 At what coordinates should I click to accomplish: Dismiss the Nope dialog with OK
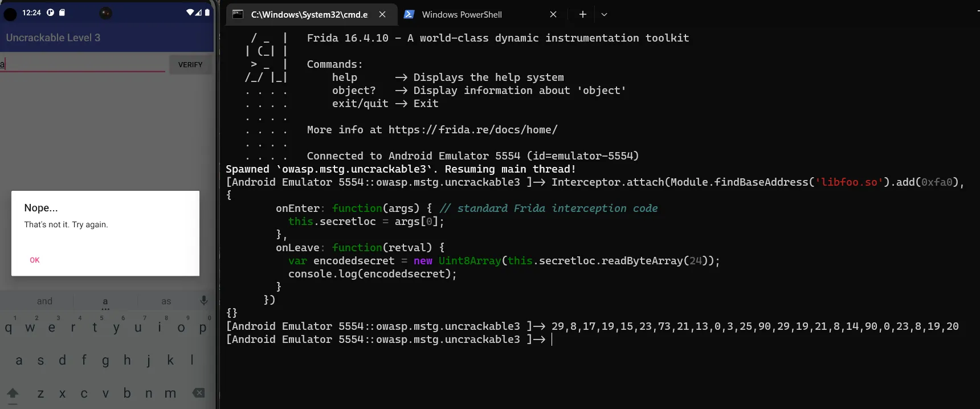(35, 260)
